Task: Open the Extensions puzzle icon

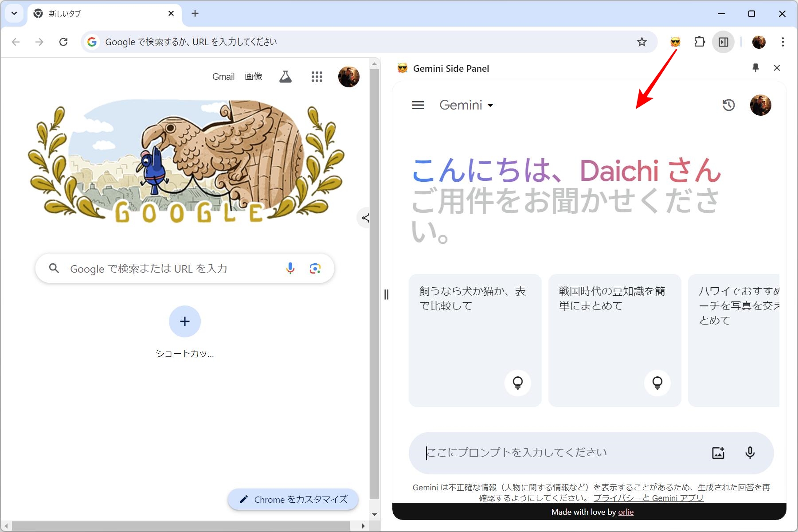Action: [x=700, y=42]
